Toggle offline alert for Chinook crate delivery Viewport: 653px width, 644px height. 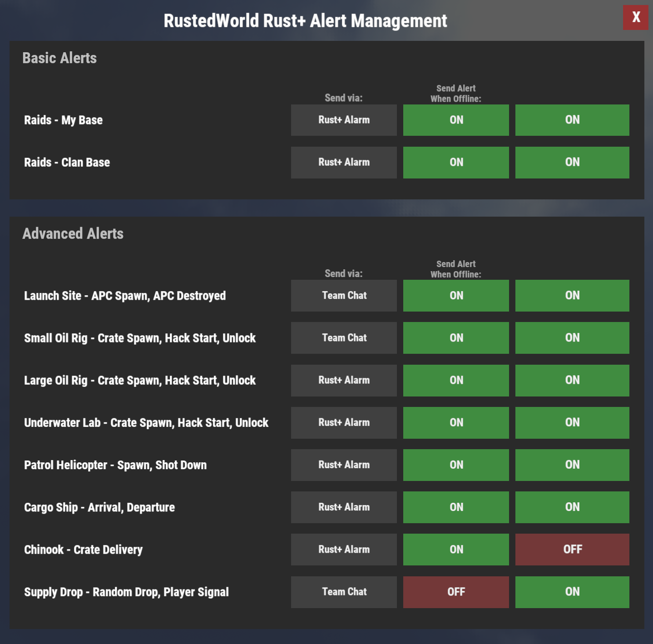[x=456, y=550]
